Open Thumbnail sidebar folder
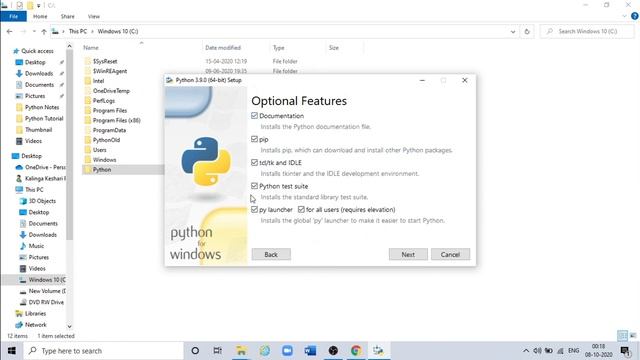 tap(38, 130)
